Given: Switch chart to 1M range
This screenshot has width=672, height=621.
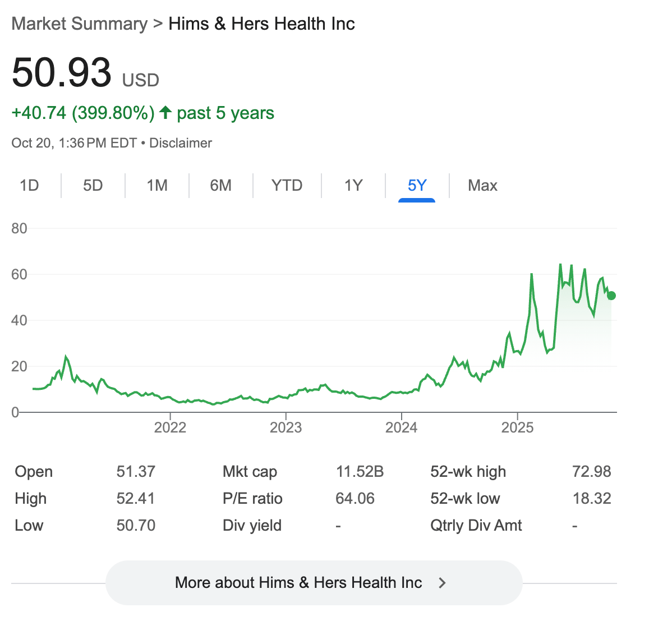Looking at the screenshot, I should point(157,186).
